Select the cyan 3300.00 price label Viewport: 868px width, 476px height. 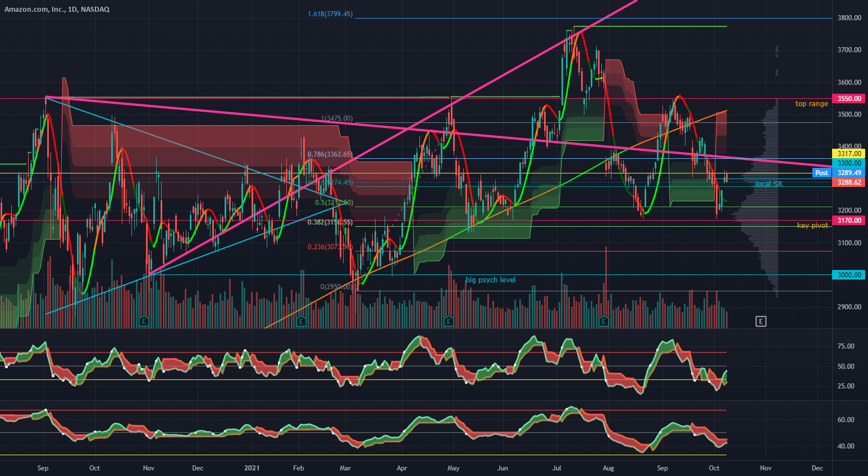(849, 163)
